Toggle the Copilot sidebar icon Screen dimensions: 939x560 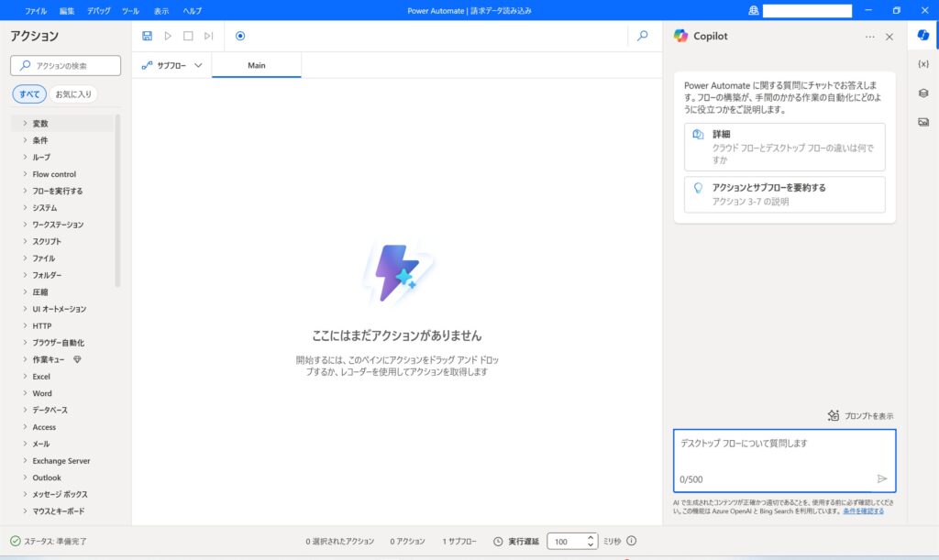pyautogui.click(x=922, y=36)
